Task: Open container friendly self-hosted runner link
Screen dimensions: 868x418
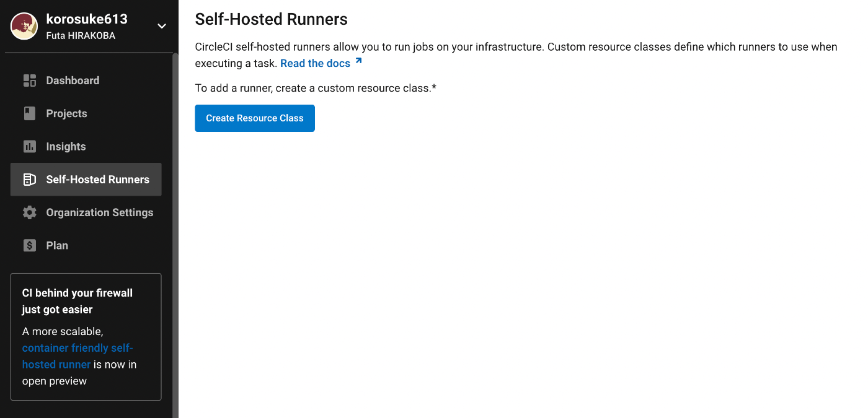Action: pyautogui.click(x=77, y=356)
